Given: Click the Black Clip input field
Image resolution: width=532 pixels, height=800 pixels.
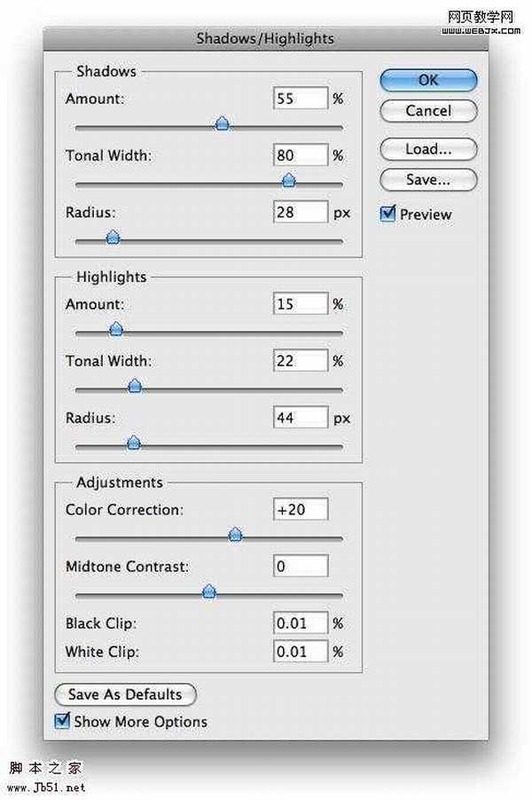Looking at the screenshot, I should pyautogui.click(x=301, y=623).
